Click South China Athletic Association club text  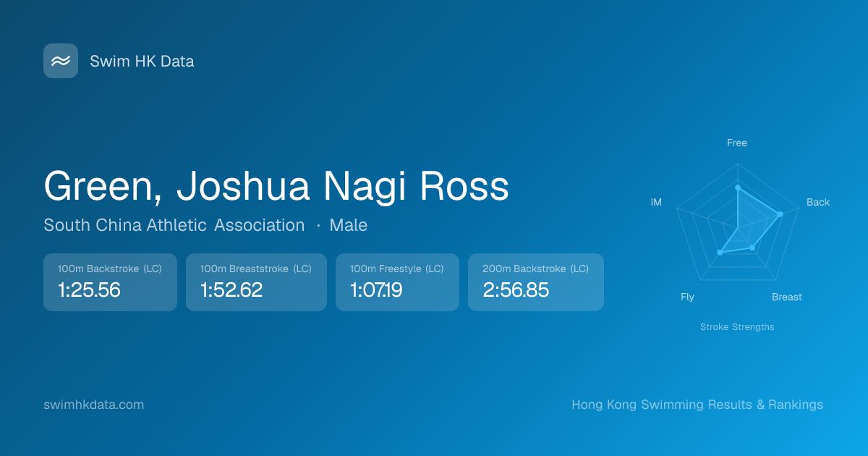[x=174, y=225]
